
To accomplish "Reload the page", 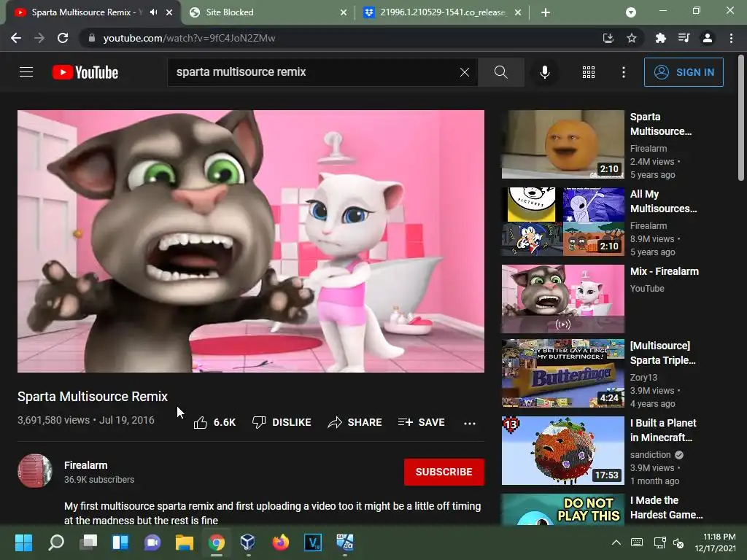I will click(x=63, y=38).
